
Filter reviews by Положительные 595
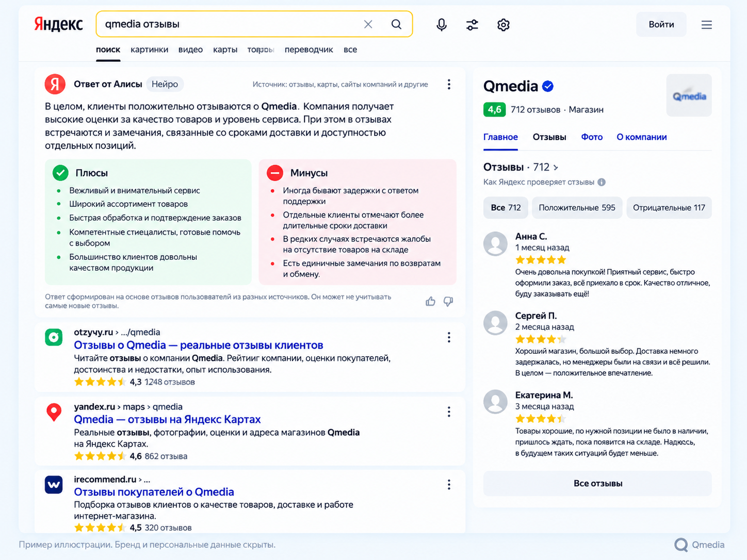pyautogui.click(x=577, y=208)
